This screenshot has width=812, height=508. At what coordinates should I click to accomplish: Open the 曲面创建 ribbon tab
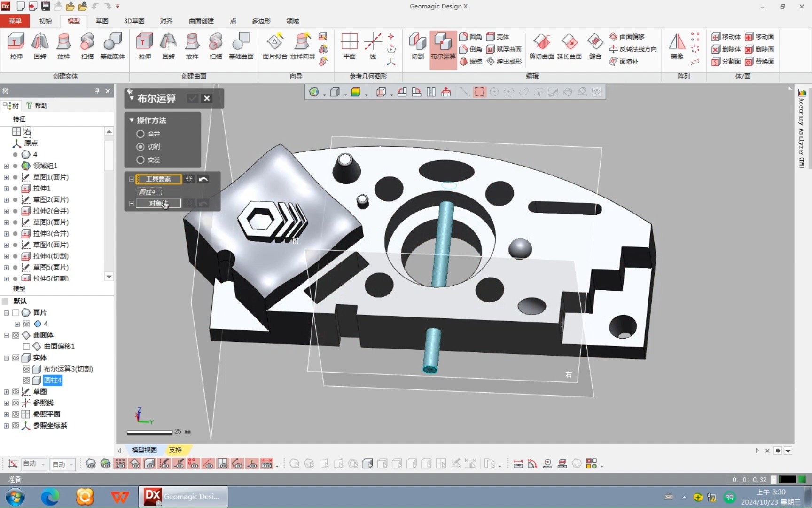click(x=201, y=21)
